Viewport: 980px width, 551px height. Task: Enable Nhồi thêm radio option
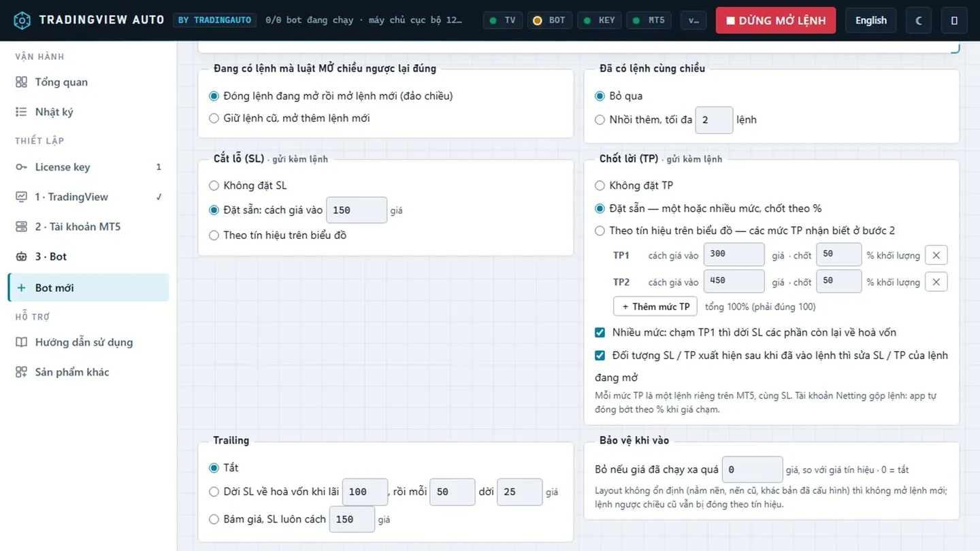pos(600,120)
